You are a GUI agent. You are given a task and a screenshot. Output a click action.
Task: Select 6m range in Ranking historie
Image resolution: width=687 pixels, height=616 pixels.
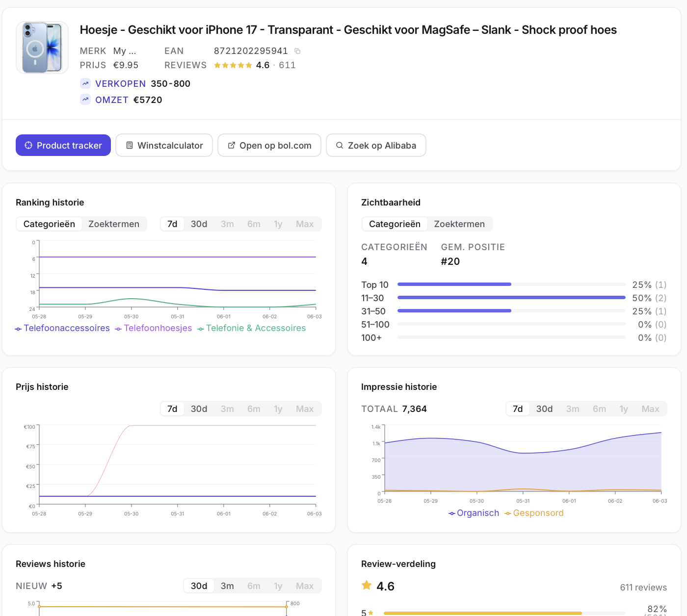point(254,224)
